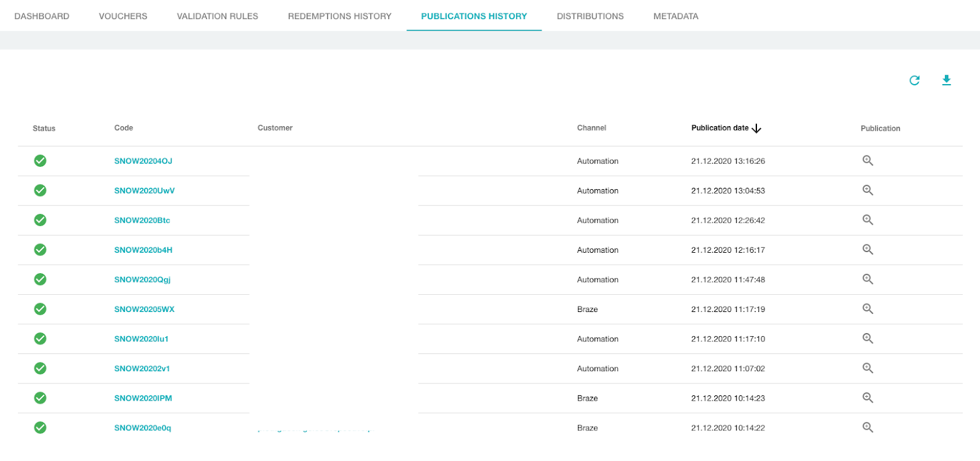Click magnifier icon in SNOW2020Btc row
The width and height of the screenshot is (980, 461).
(867, 220)
